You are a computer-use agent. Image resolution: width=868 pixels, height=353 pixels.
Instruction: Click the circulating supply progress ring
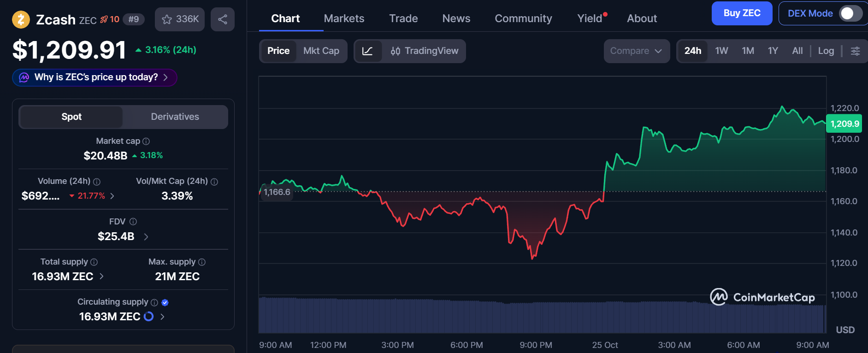[149, 317]
